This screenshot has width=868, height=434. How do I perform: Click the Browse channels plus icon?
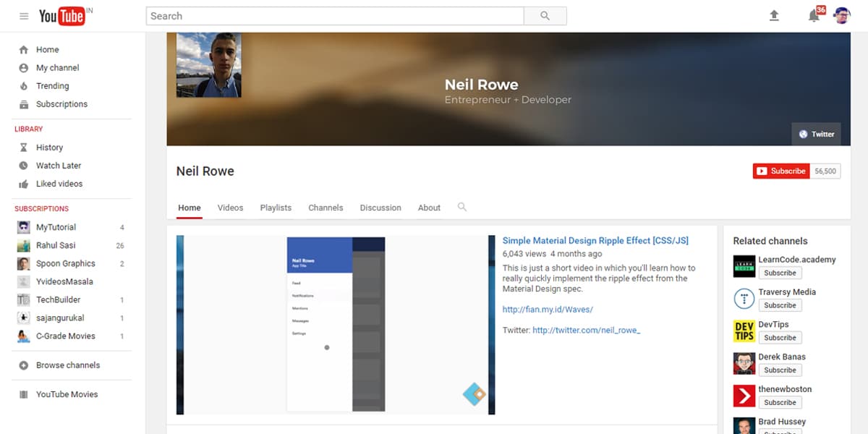click(x=24, y=365)
